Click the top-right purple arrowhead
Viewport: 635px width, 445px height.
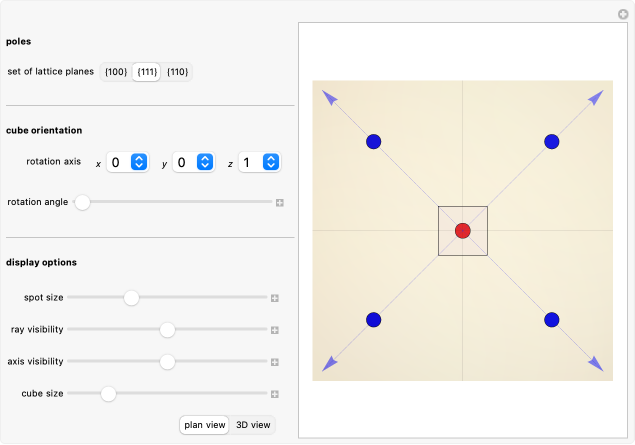pos(596,97)
